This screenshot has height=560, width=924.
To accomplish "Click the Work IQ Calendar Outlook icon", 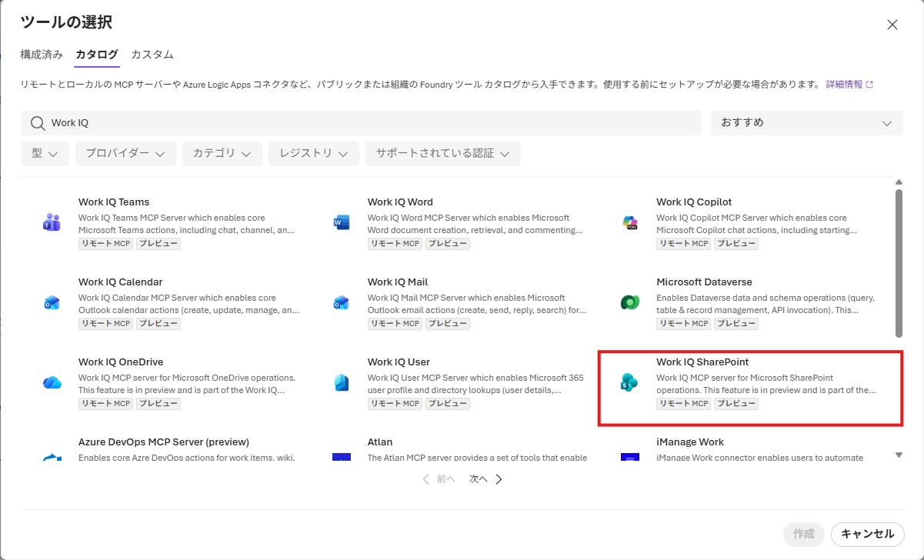I will point(52,302).
